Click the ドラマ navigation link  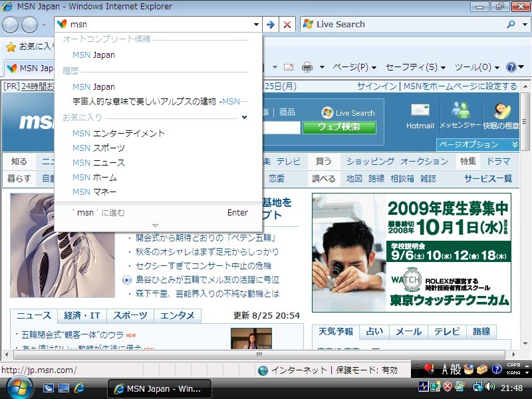(x=498, y=162)
